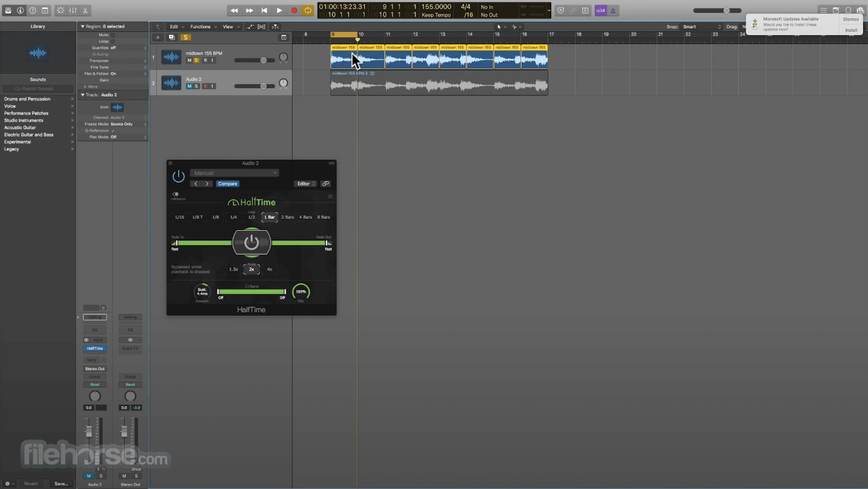
Task: Toggle the plugin bypass power button
Action: [x=178, y=177]
